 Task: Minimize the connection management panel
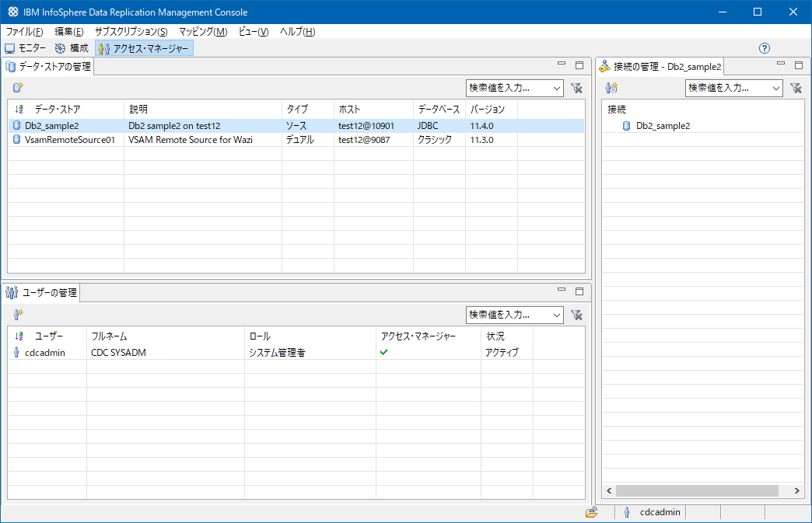coord(781,65)
